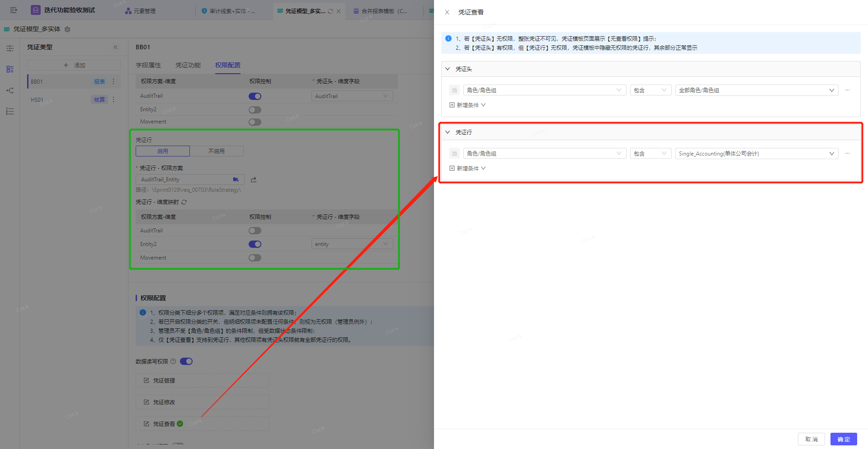Screen dimensions: 868x449
Task: Toggle Entity2 switch in 凭证行 dimension mapping
Action: coord(255,244)
